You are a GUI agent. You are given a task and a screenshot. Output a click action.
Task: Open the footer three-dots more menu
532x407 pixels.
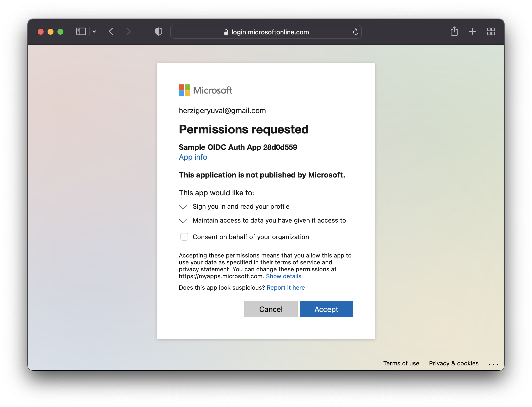click(x=493, y=364)
